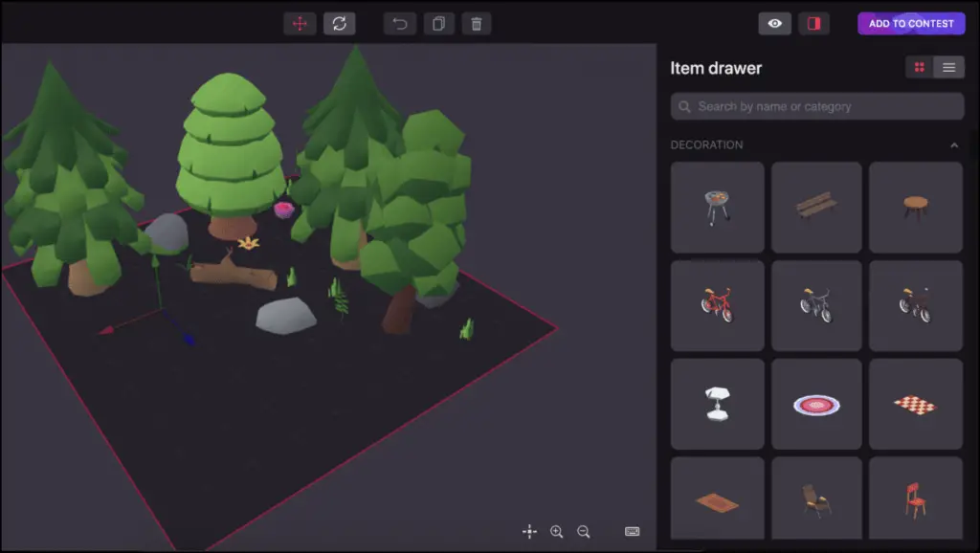Select the rotate tool in the toolbar
The image size is (980, 553).
[339, 24]
